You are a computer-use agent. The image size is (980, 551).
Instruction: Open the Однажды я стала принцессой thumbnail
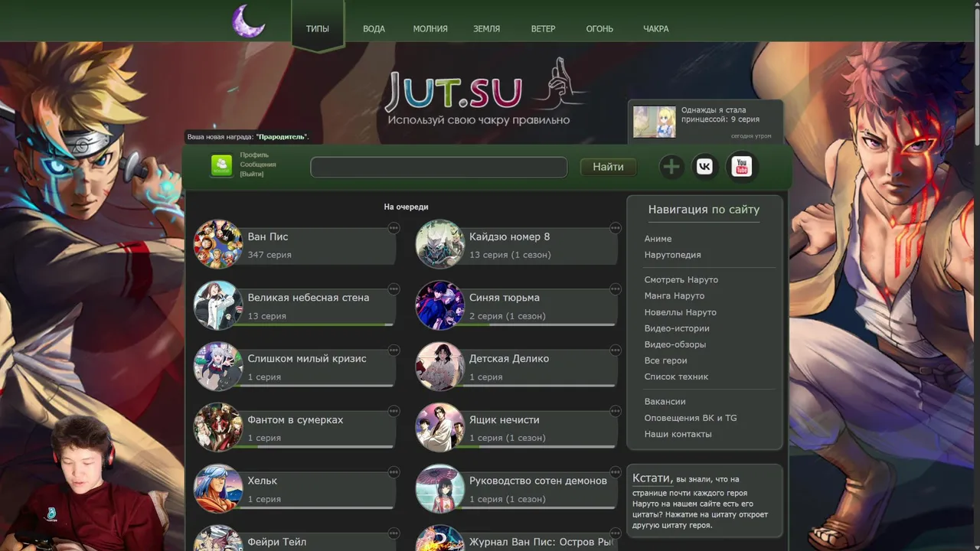(655, 122)
